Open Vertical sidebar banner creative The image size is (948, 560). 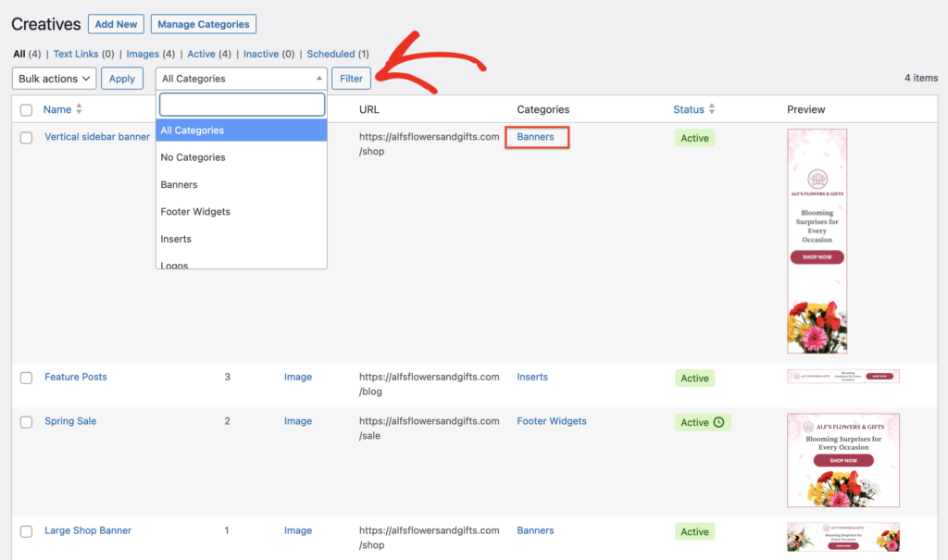(96, 137)
